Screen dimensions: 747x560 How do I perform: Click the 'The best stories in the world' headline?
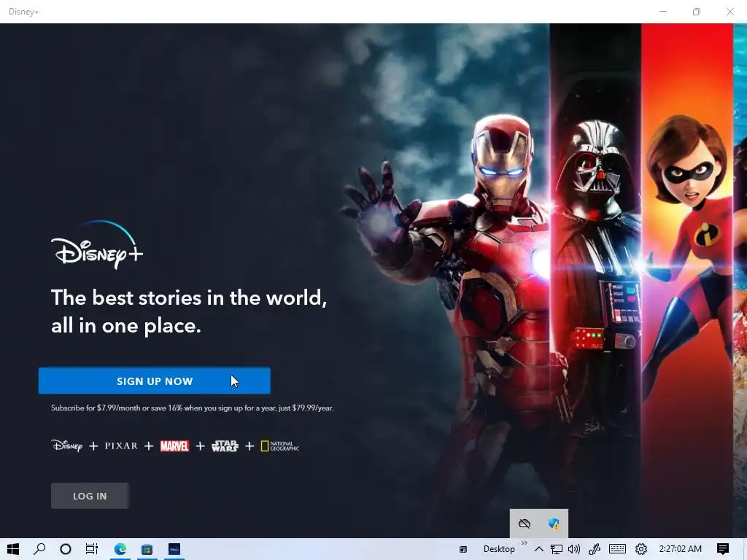pyautogui.click(x=189, y=311)
